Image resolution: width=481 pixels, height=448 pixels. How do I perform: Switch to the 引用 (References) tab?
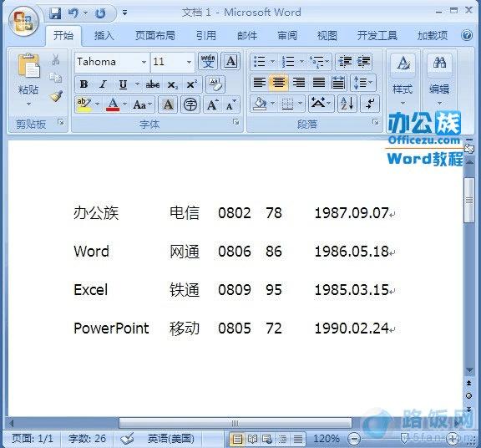(x=206, y=36)
